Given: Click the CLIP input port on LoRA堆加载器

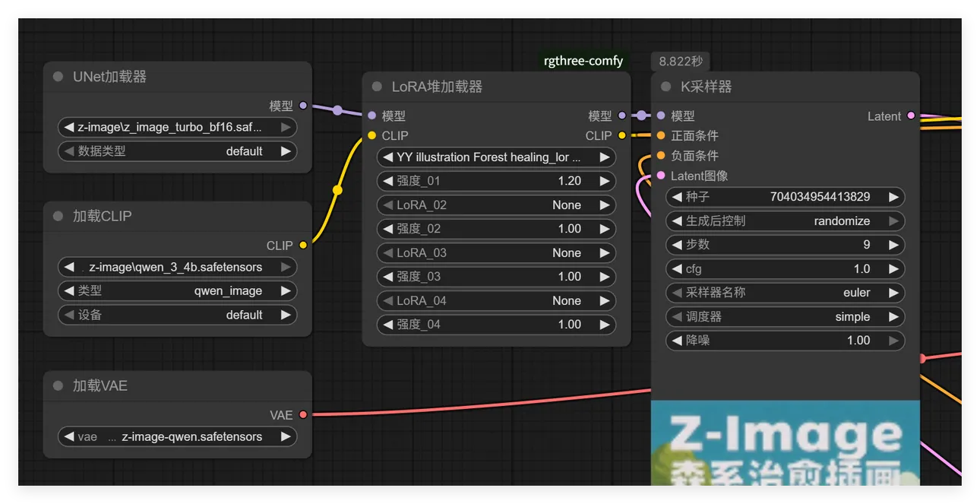Looking at the screenshot, I should [x=371, y=135].
